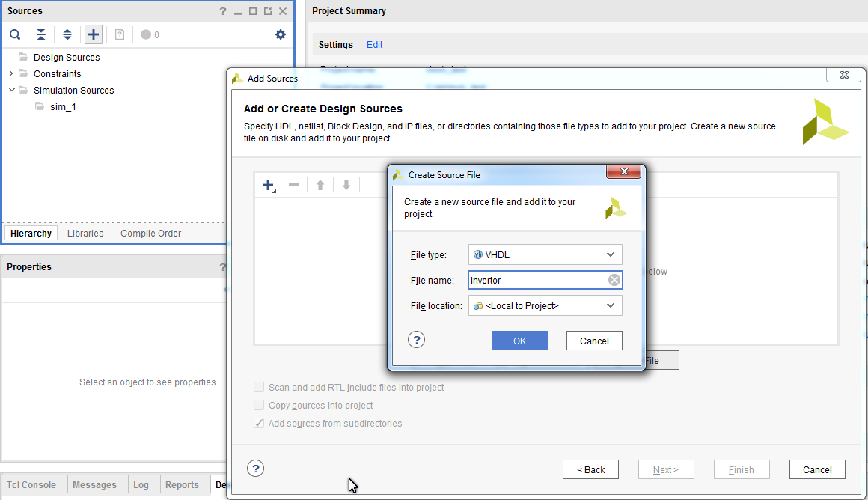Select the Constraints folder label
The width and height of the screenshot is (868, 500).
57,73
